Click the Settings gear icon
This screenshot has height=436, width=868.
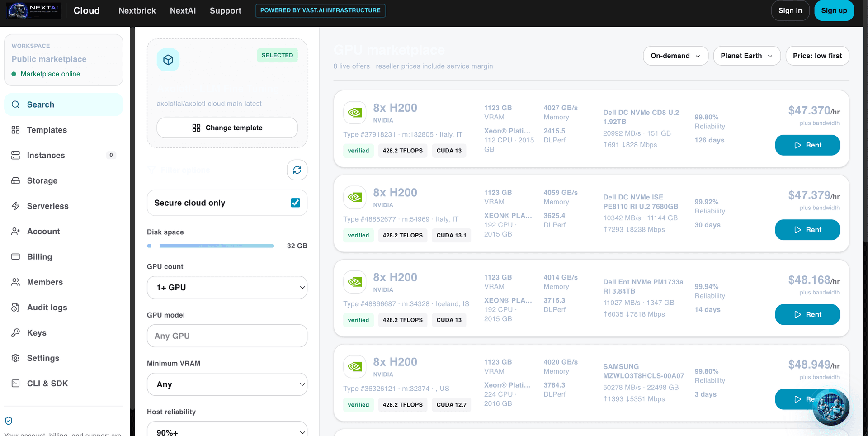tap(16, 358)
